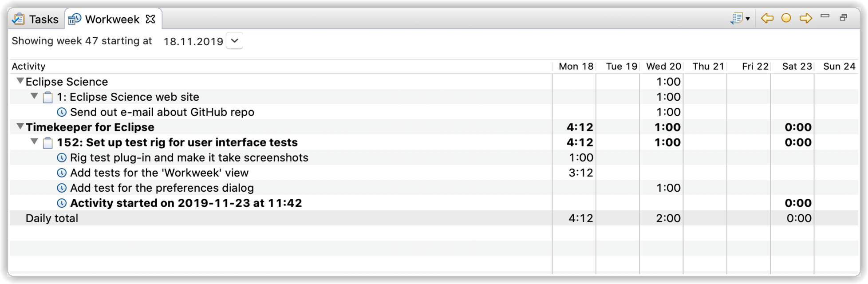This screenshot has height=284, width=868.
Task: Click clock icon beside preferences dialog test activity
Action: point(62,188)
